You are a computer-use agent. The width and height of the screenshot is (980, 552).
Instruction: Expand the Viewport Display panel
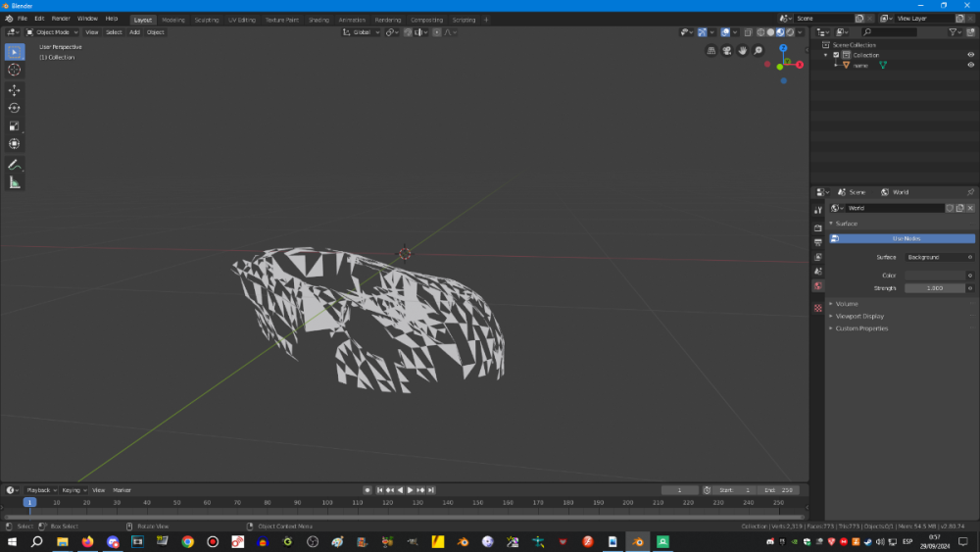tap(859, 316)
